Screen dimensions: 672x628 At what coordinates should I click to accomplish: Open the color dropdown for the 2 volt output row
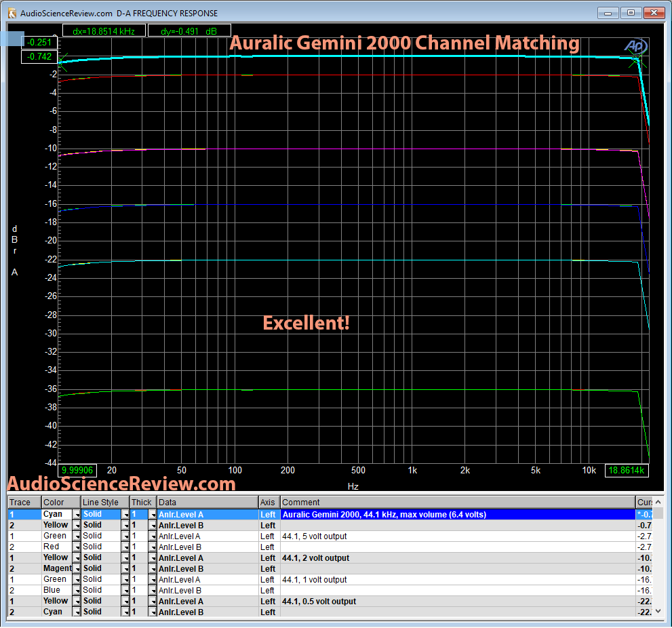(x=77, y=558)
